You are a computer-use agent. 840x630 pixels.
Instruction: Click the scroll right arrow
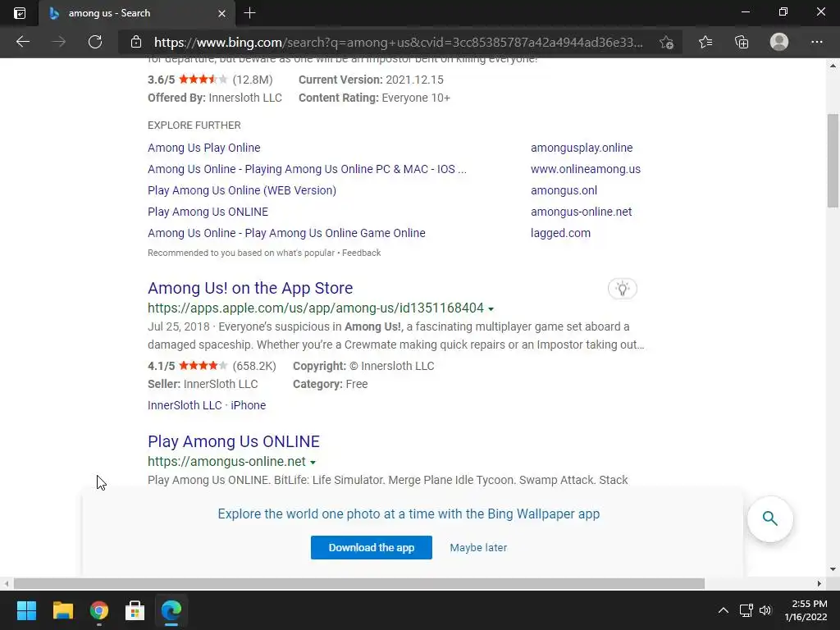coord(819,583)
